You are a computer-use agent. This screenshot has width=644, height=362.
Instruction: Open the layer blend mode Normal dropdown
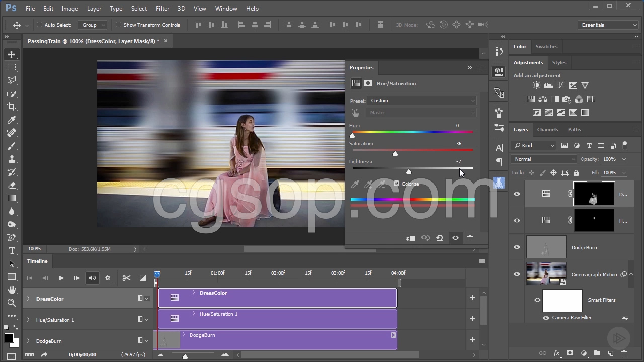coord(544,159)
